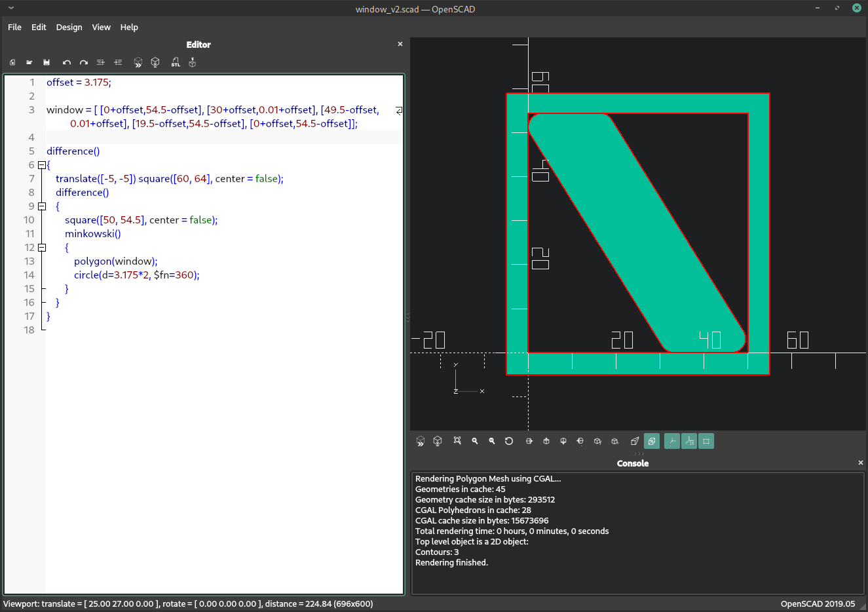Click the Export as STL icon
The image size is (868, 612).
(x=176, y=62)
